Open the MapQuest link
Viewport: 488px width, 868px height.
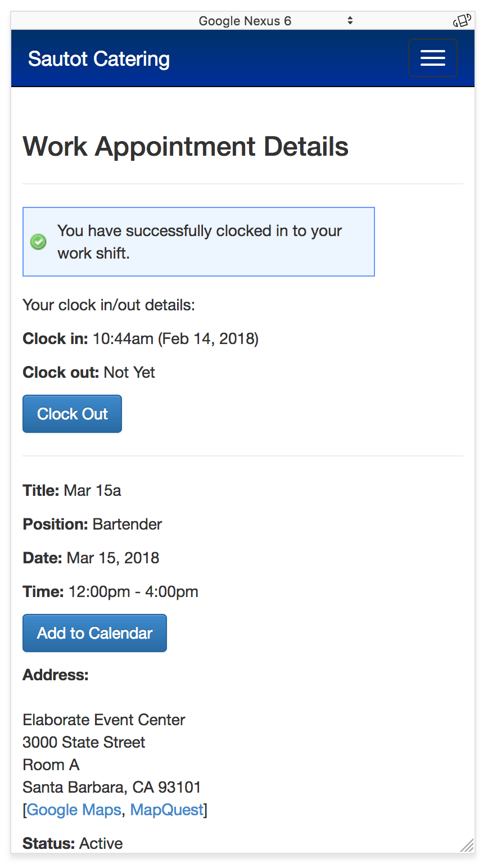(x=166, y=810)
